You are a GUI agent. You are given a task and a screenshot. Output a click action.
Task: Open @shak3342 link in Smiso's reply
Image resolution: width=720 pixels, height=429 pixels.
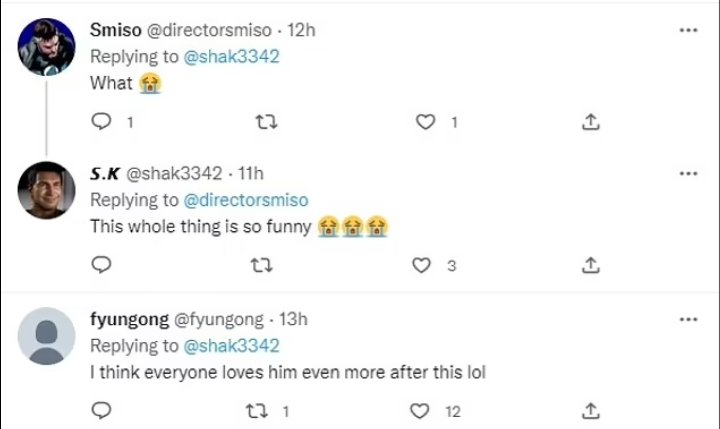tap(233, 57)
